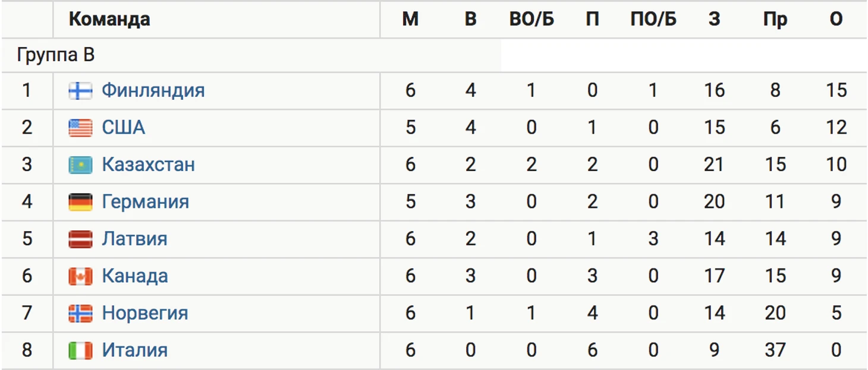Click the Команда column header

[109, 20]
